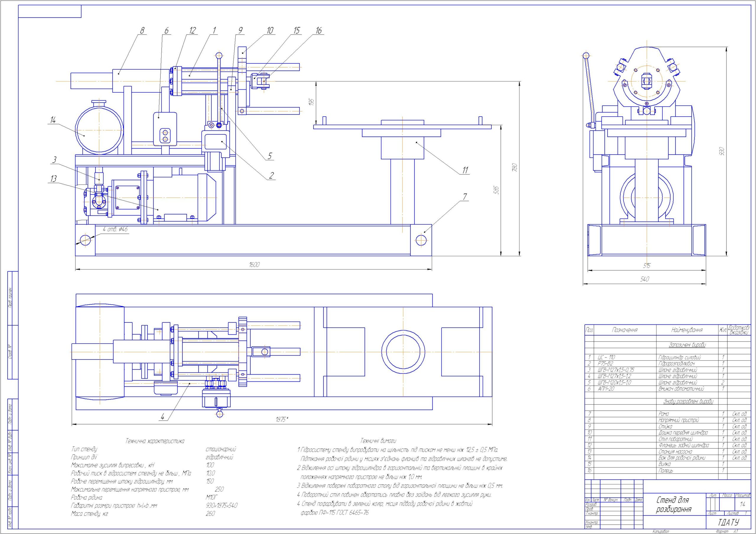Select the "260" stand mass value
The image size is (756, 534).
point(210,514)
